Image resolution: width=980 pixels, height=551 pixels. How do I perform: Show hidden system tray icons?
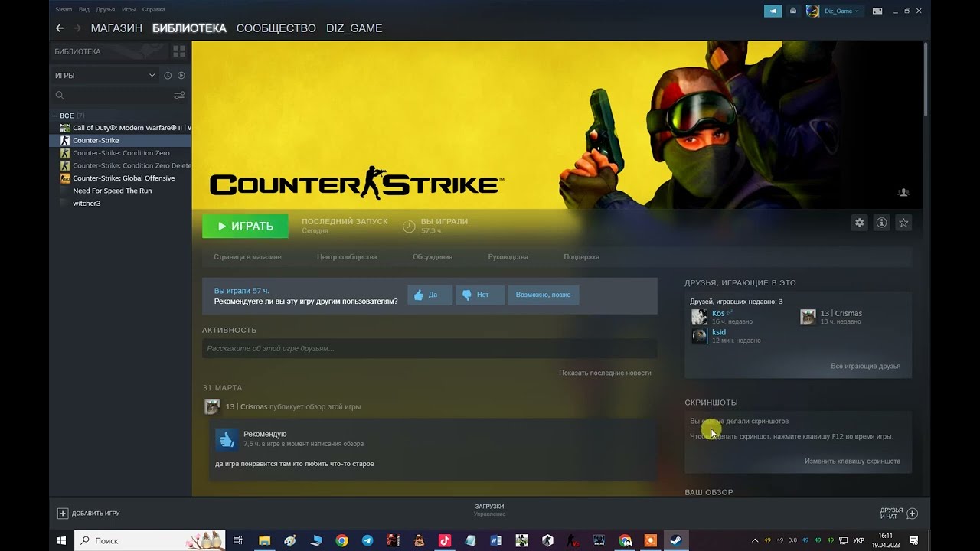coord(755,540)
